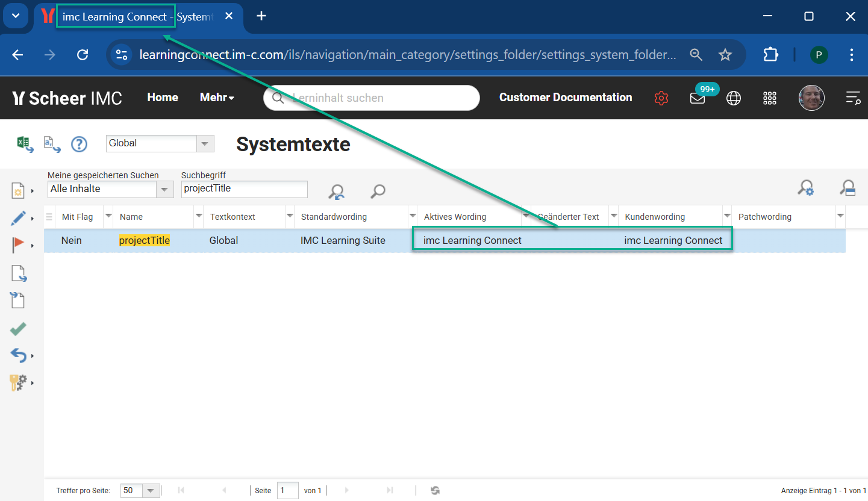The image size is (868, 501).
Task: Open the help icon next to the export tools
Action: coord(79,144)
